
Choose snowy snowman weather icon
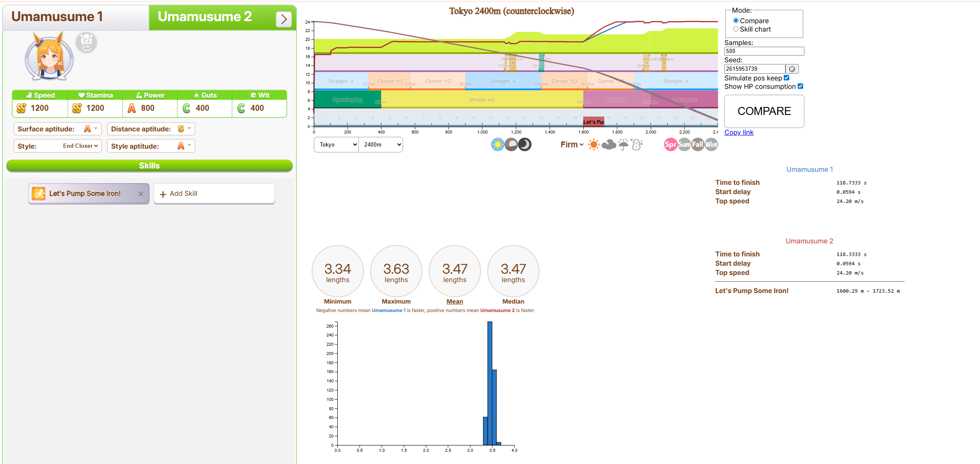[x=637, y=145]
